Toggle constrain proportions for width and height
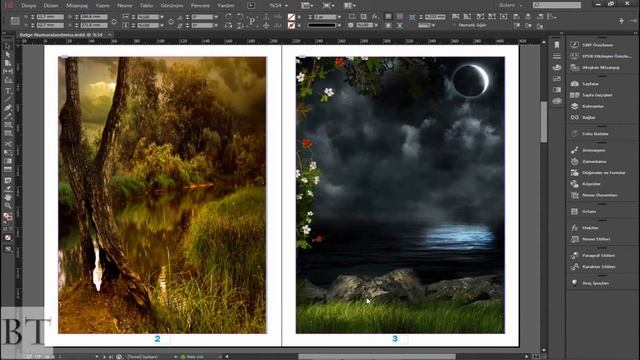 (114, 21)
